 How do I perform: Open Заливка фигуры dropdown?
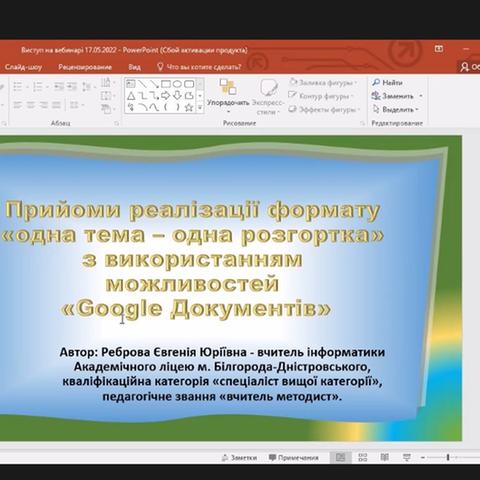pos(323,82)
